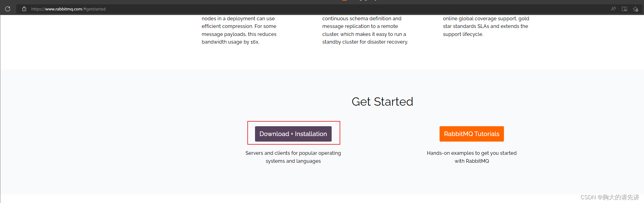Click the "with RabbitMQ" caption line

[472, 161]
